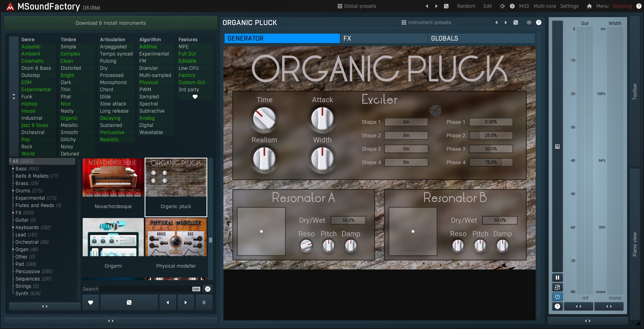Image resolution: width=644 pixels, height=329 pixels.
Task: Click the Toolbar side panel label
Action: coord(634,92)
